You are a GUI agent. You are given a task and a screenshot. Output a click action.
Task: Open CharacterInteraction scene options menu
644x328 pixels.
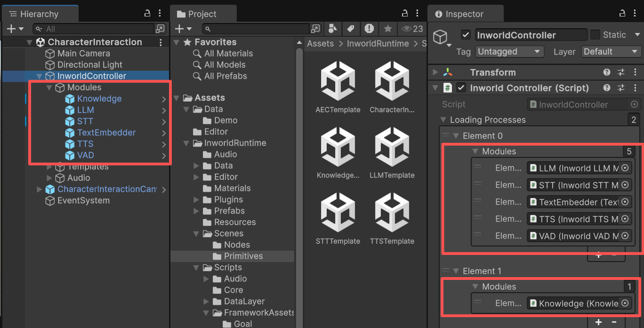pos(161,42)
